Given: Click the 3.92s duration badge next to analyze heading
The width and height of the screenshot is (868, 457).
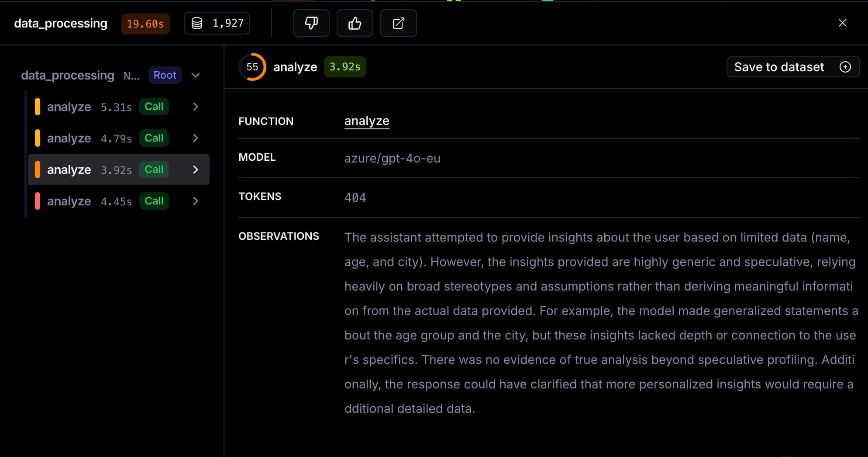Looking at the screenshot, I should [x=344, y=67].
